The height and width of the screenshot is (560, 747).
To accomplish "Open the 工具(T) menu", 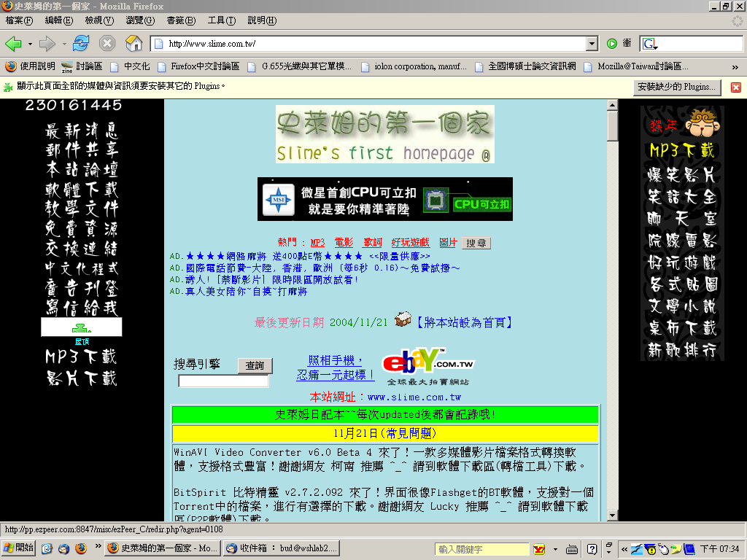I will (222, 20).
